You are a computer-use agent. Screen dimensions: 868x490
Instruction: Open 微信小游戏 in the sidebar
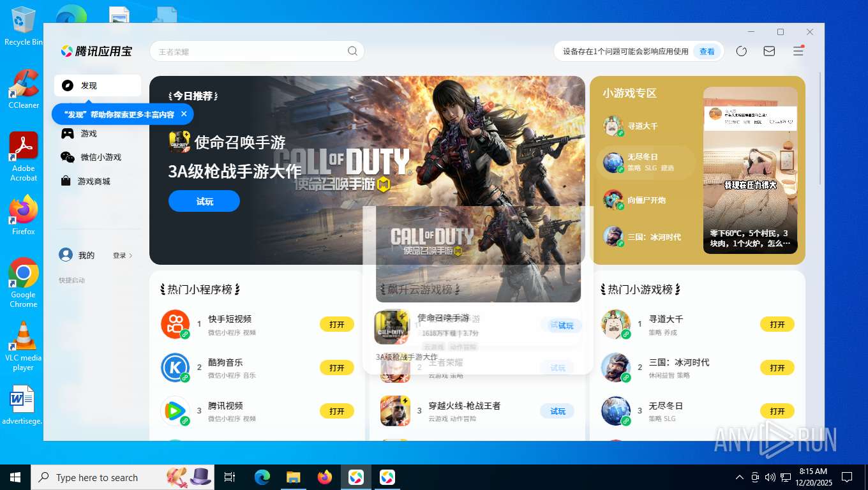point(98,157)
